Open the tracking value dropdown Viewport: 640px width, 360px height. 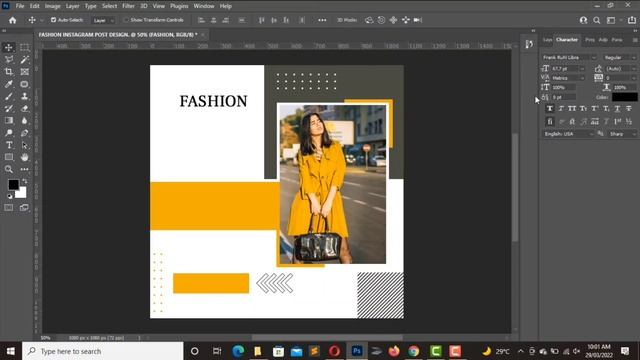coord(633,78)
